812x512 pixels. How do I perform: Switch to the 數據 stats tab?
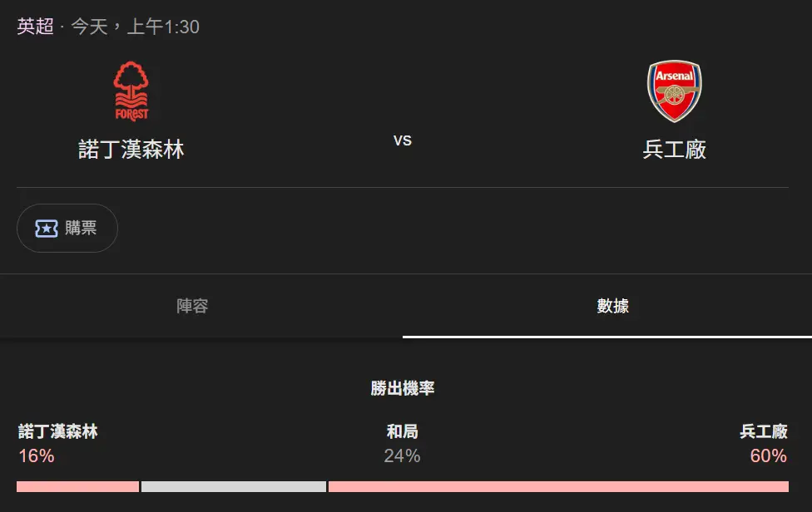pyautogui.click(x=612, y=306)
